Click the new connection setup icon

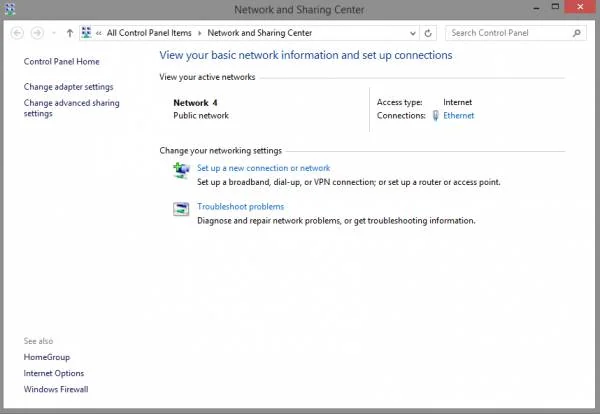tap(181, 170)
